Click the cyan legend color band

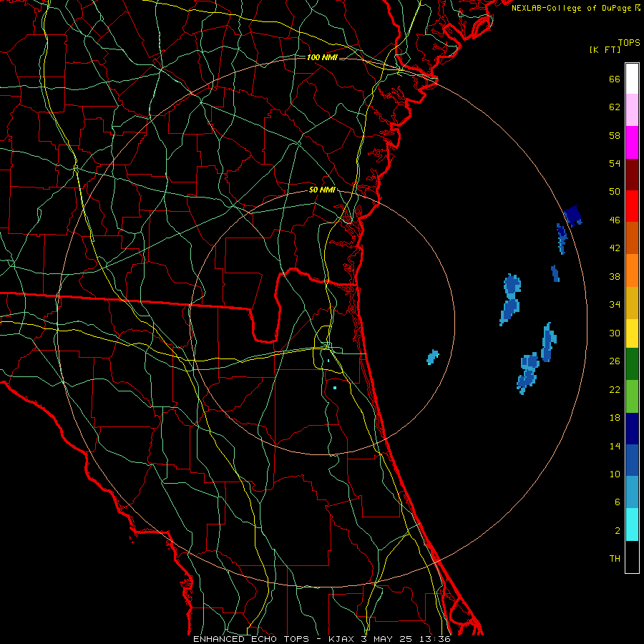[632, 525]
